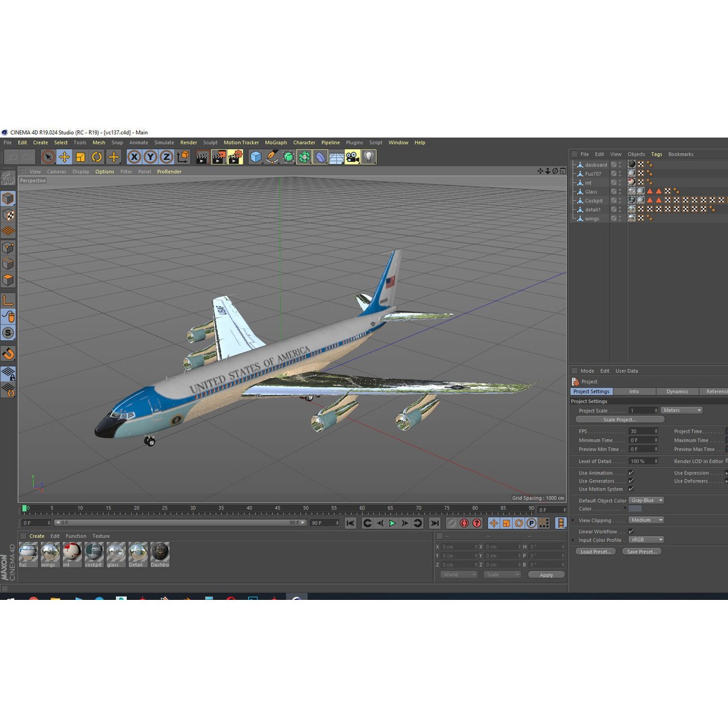Play the animation forward
This screenshot has width=728, height=728.
[392, 523]
